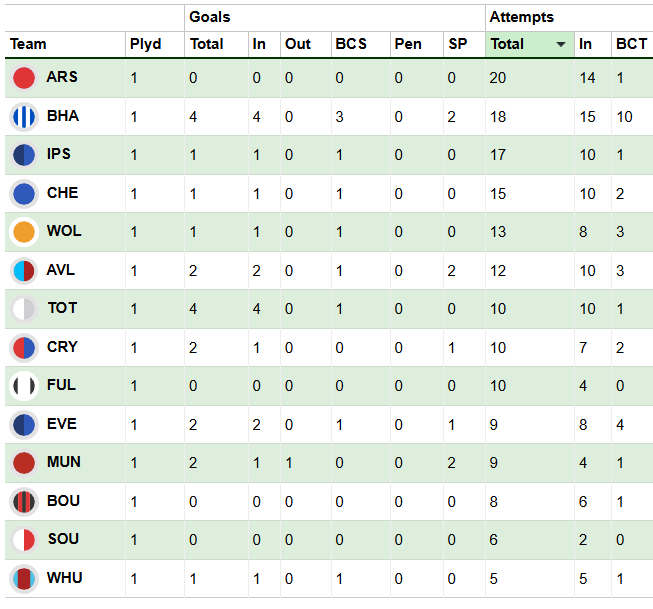Click the BCS goals column header
Screen dimensions: 653x609
pyautogui.click(x=351, y=44)
